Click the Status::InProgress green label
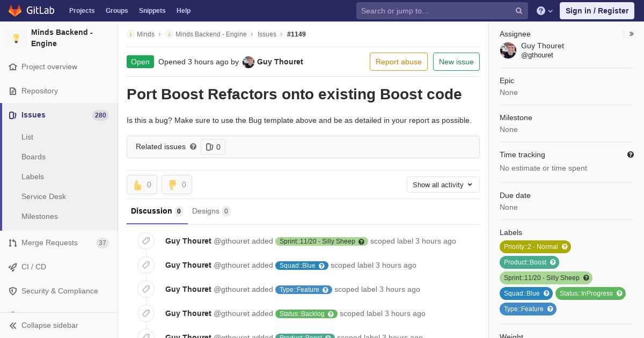The image size is (644, 338). pos(590,293)
